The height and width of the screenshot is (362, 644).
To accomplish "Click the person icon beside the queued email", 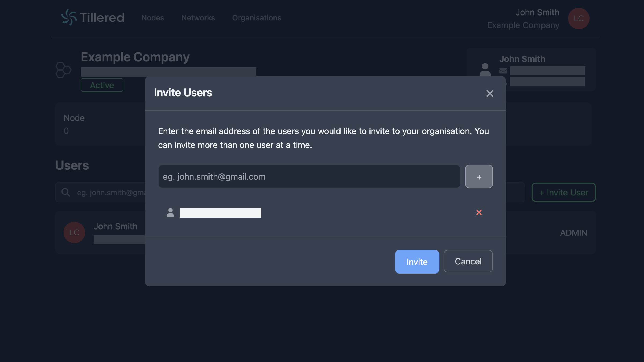I will (x=170, y=212).
